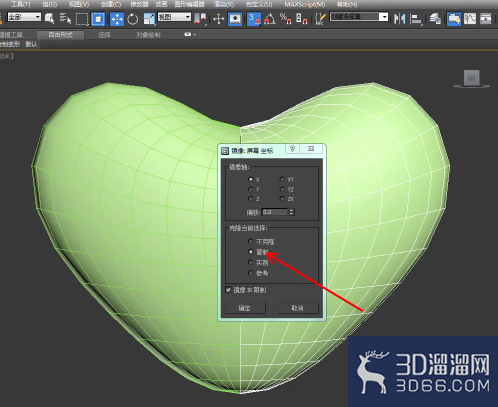Click the ViewCube in the viewport

pos(472,78)
